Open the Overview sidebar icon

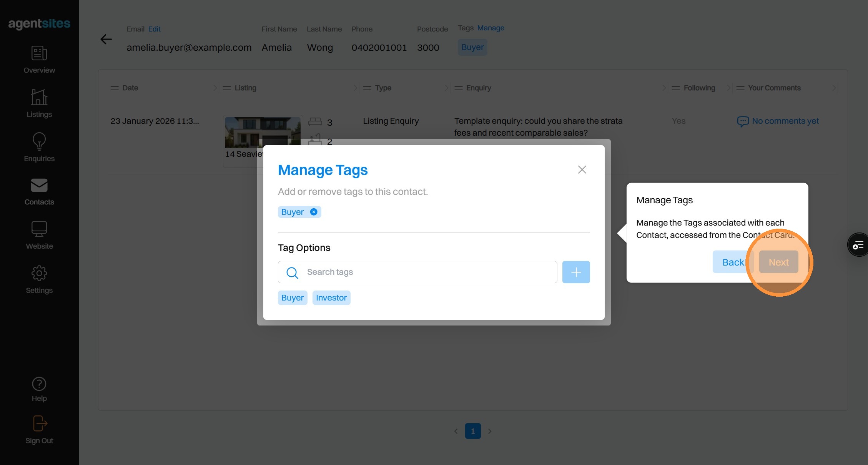click(39, 53)
